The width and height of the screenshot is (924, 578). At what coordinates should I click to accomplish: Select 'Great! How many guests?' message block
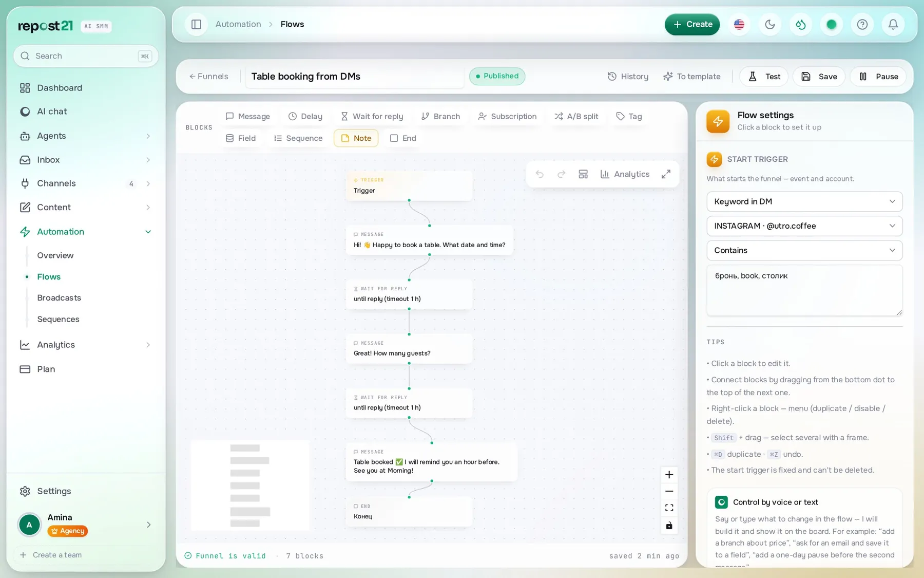point(409,348)
